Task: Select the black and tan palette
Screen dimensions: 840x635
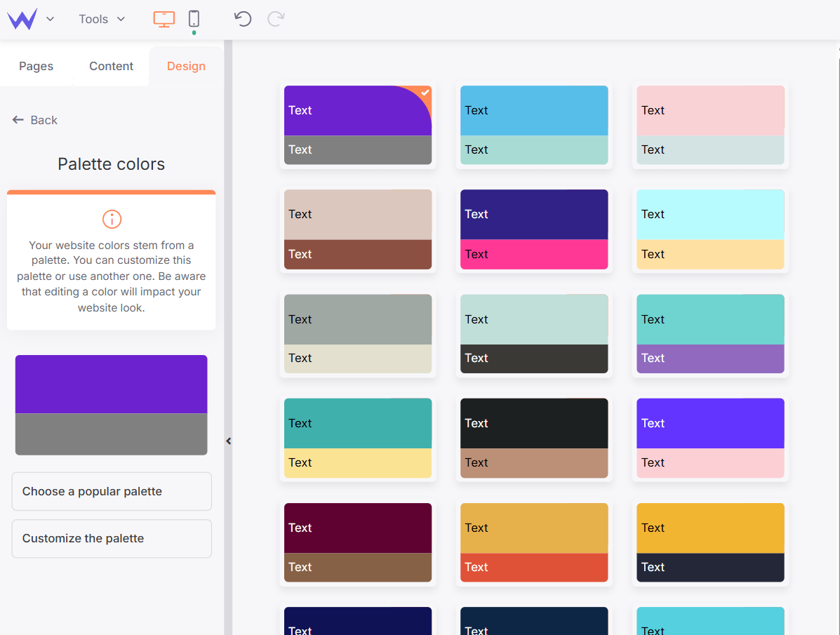Action: [x=534, y=438]
